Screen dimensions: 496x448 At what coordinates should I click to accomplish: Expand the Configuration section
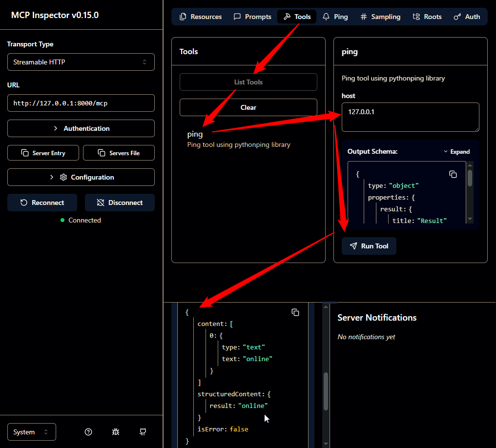point(81,177)
